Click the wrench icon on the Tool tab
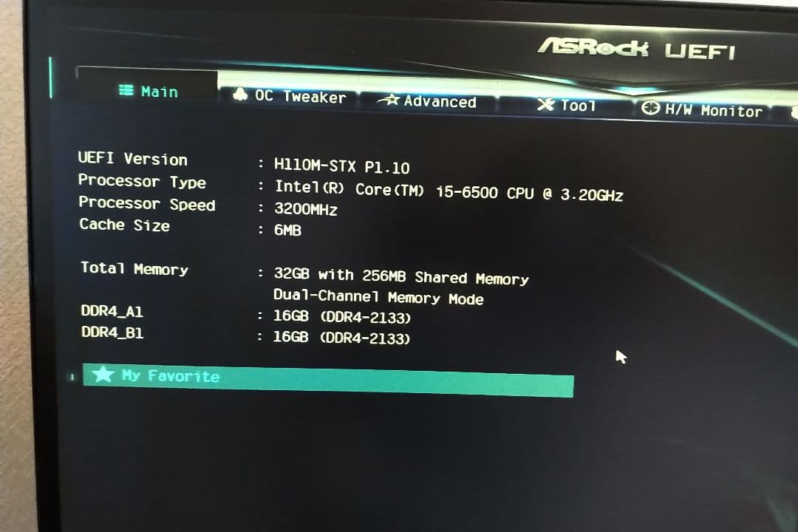Screen dimensions: 798x532 (x=544, y=105)
